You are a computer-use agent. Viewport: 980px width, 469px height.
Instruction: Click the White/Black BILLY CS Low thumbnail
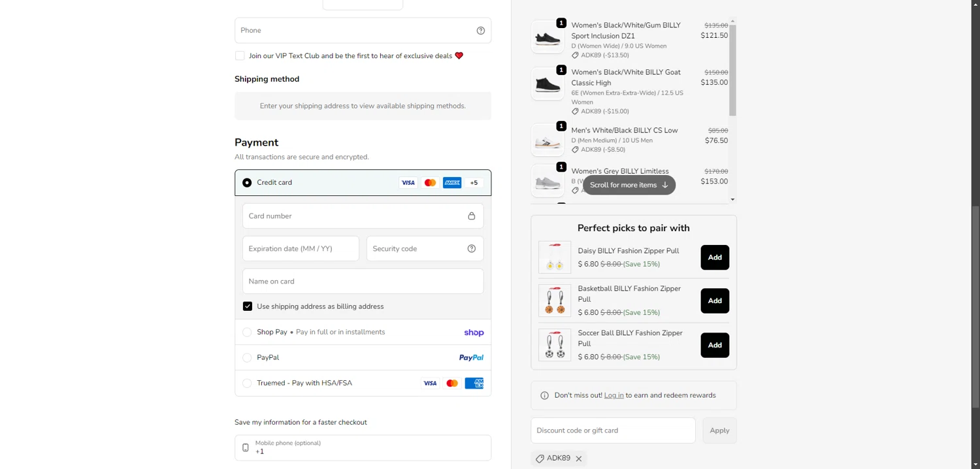pos(547,140)
